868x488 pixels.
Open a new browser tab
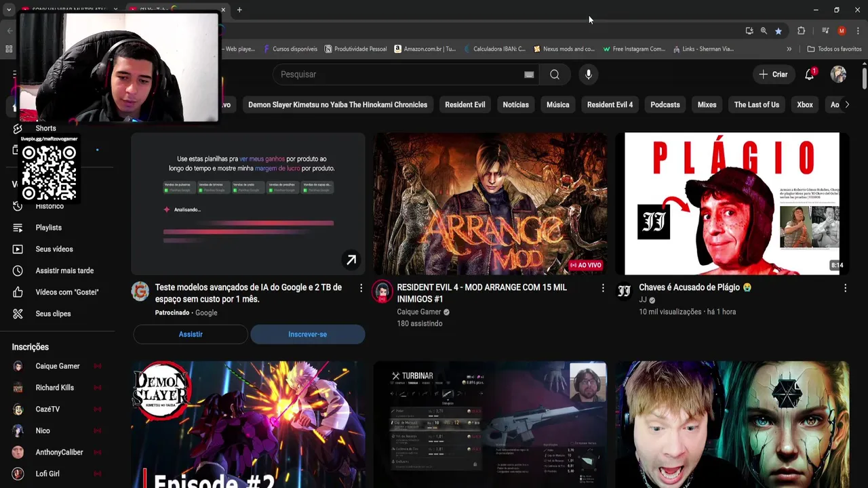(239, 9)
